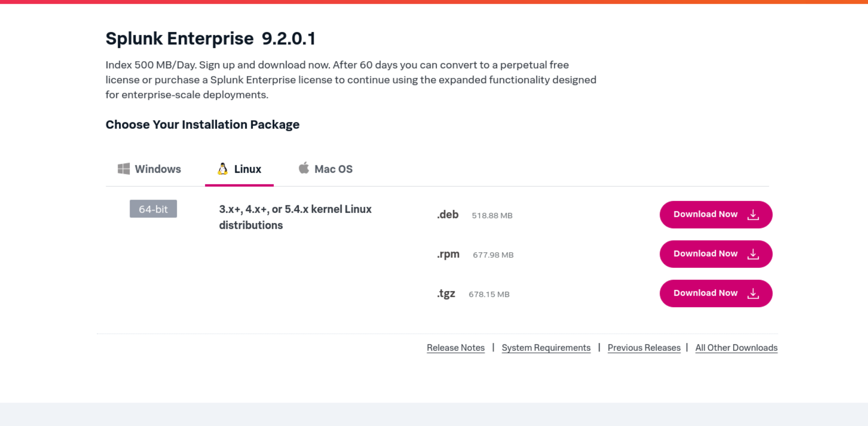Click the 'Index 500 MB/Day' description paragraph
The height and width of the screenshot is (426, 868).
(351, 80)
